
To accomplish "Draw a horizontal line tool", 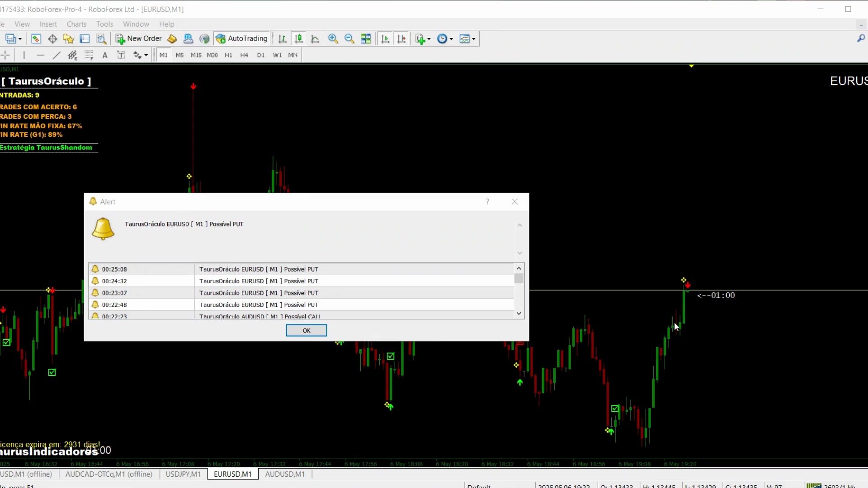I will (x=40, y=55).
